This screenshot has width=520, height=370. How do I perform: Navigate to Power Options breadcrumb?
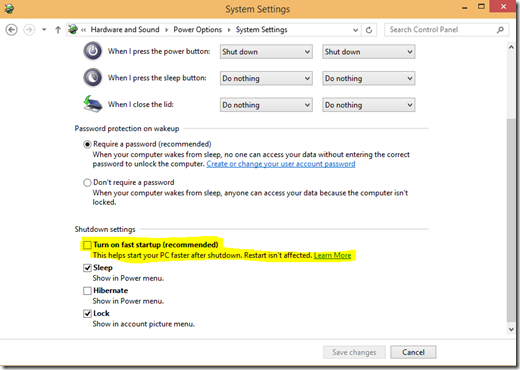click(198, 30)
